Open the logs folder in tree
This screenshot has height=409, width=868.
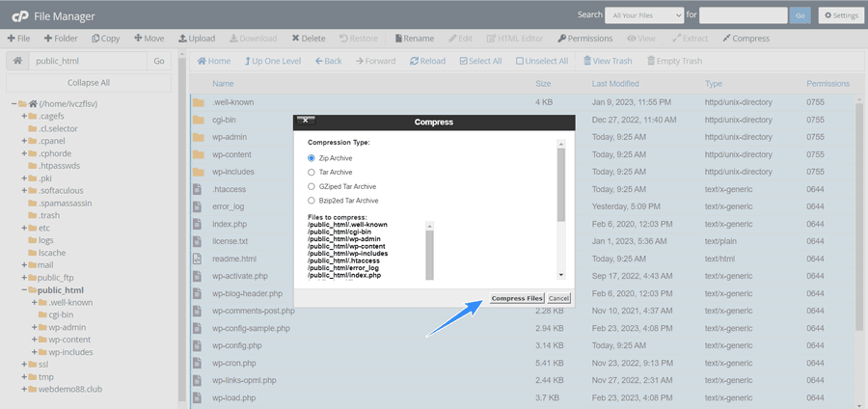tap(45, 240)
